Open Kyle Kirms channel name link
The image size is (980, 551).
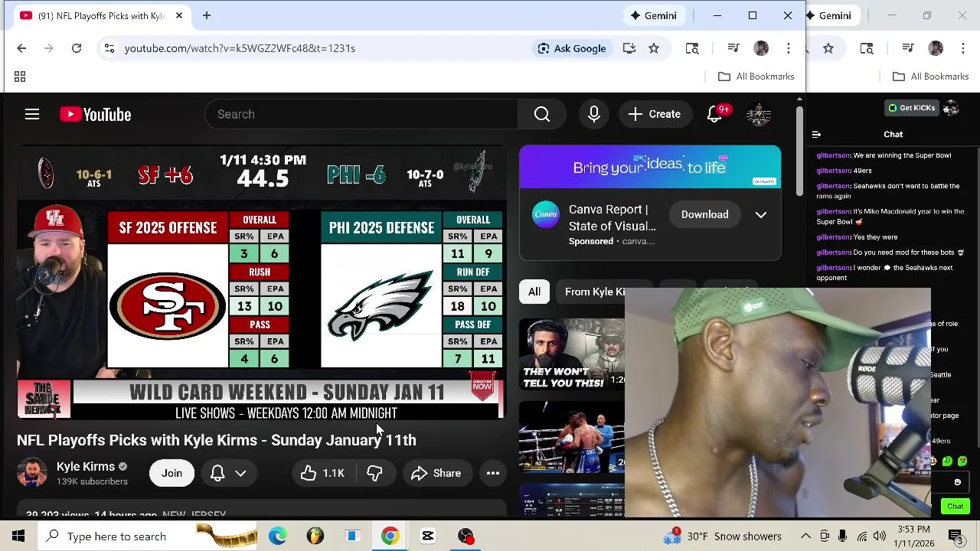pyautogui.click(x=86, y=466)
